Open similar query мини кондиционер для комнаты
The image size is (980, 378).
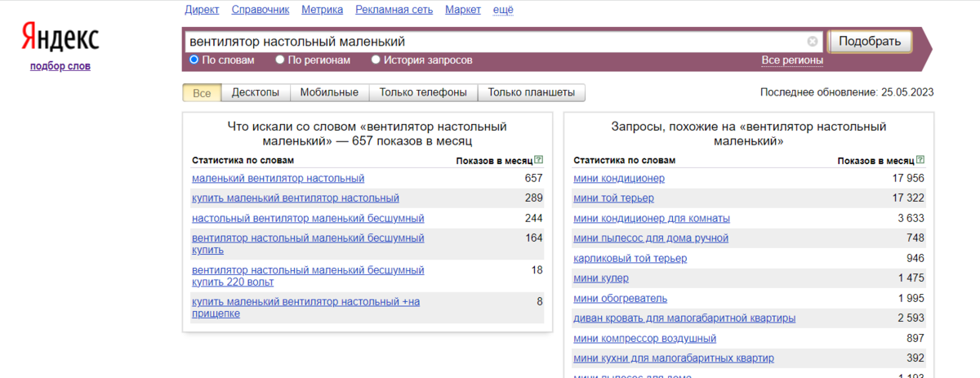click(652, 218)
